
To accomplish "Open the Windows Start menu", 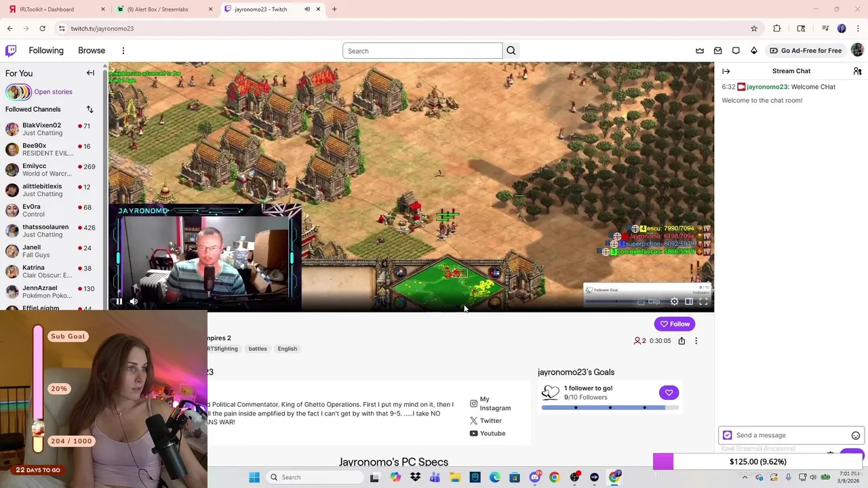I will [x=254, y=477].
